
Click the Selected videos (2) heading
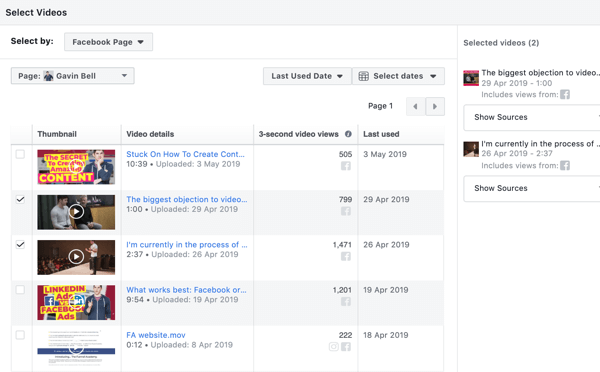pyautogui.click(x=501, y=43)
